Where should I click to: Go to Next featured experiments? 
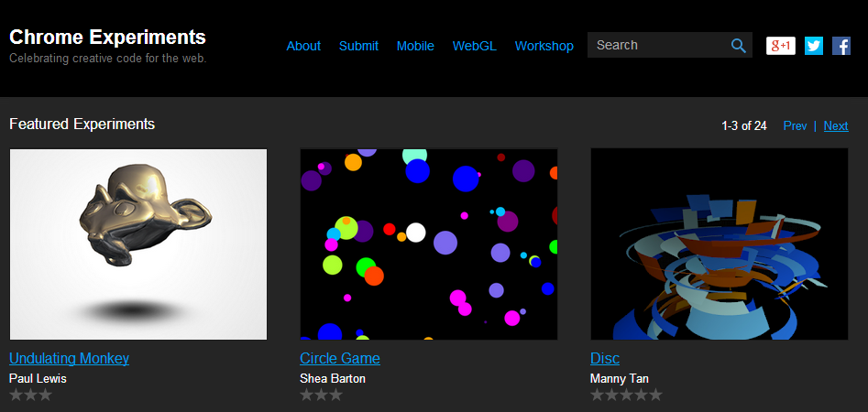pyautogui.click(x=836, y=126)
